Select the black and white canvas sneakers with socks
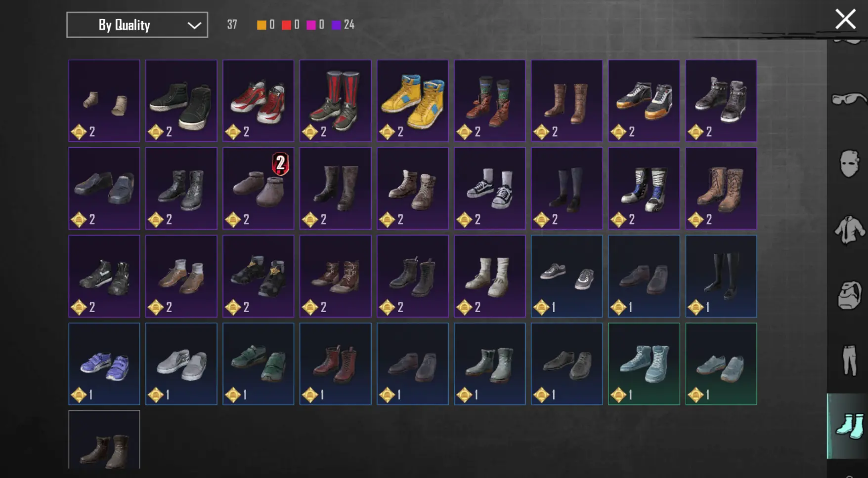The image size is (868, 478). (489, 188)
